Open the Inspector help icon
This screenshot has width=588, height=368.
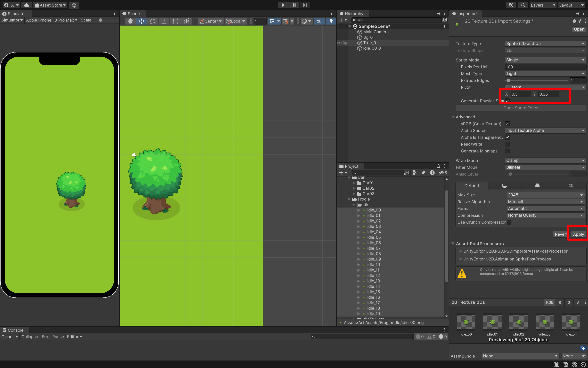(x=574, y=21)
